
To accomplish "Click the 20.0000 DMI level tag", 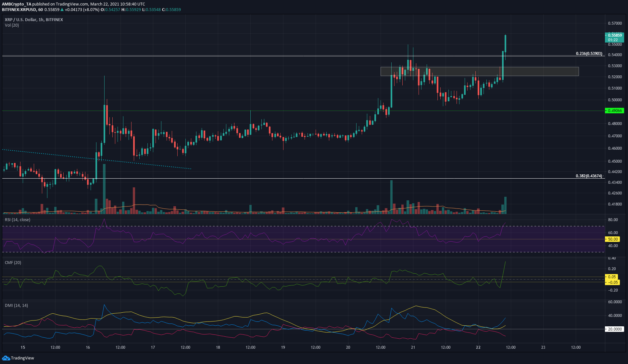I will click(x=615, y=329).
